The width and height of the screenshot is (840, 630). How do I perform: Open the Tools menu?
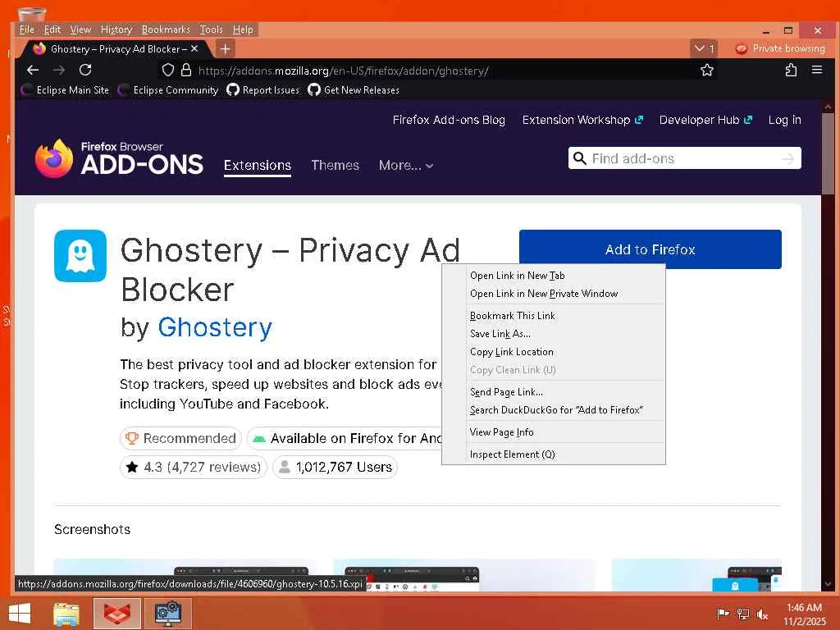[211, 30]
